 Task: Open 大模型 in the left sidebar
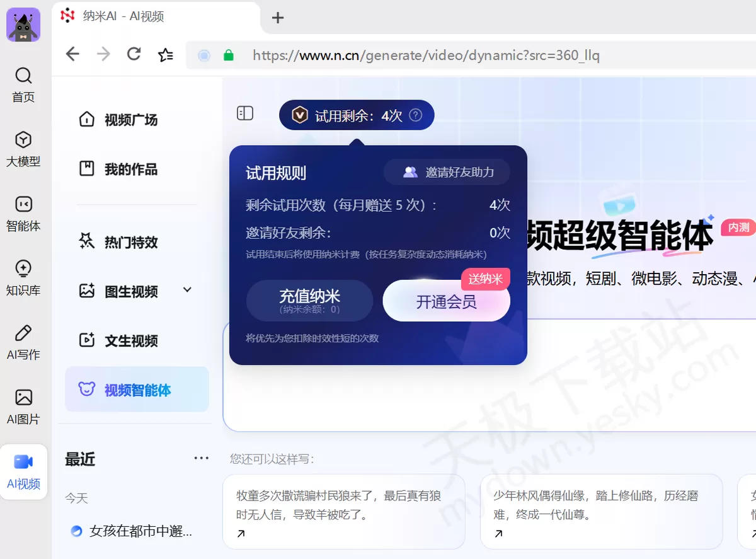coord(23,149)
